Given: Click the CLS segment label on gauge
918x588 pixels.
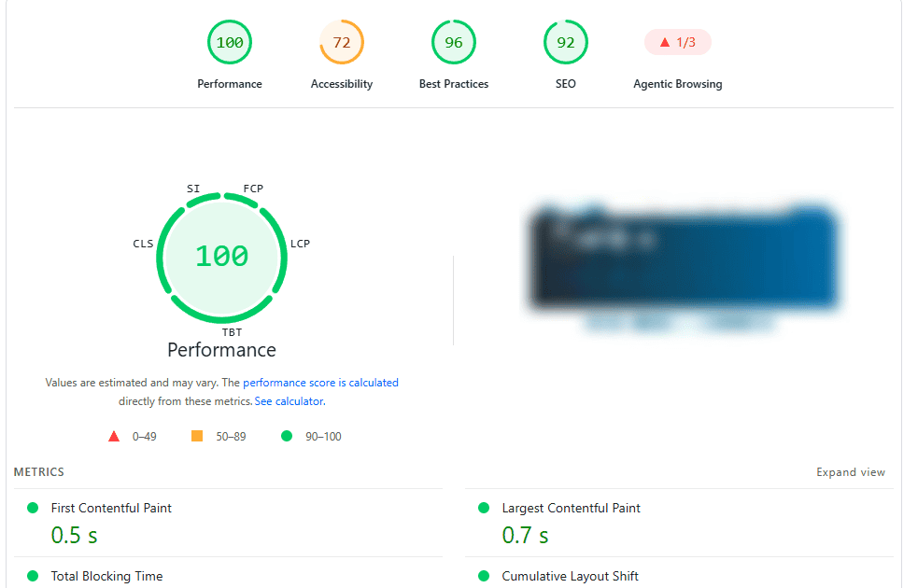Looking at the screenshot, I should tap(143, 244).
